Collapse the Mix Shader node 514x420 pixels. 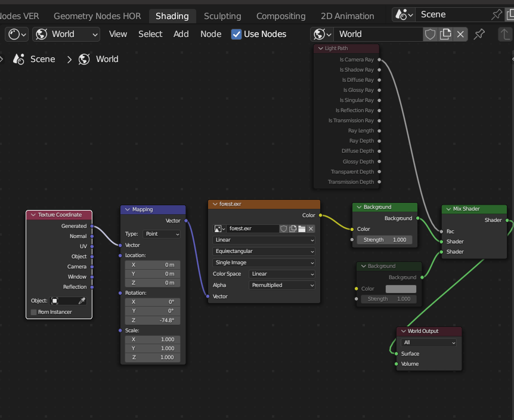[448, 209]
